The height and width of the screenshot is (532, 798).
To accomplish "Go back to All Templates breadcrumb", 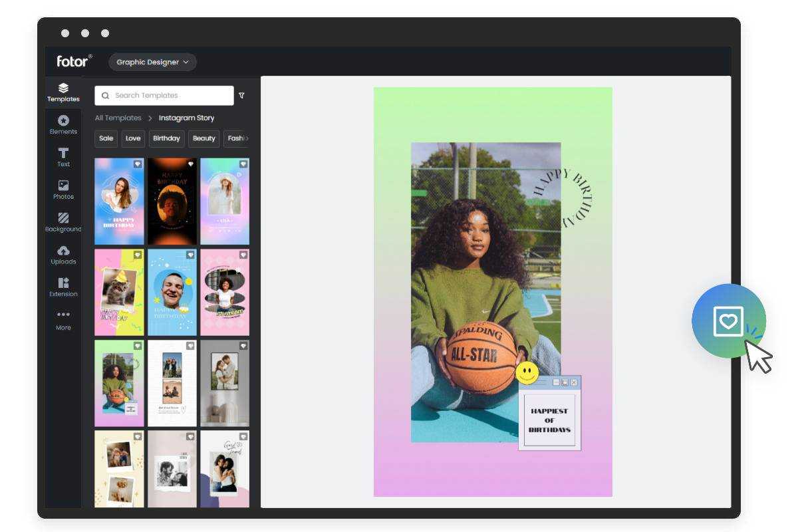I will 118,118.
